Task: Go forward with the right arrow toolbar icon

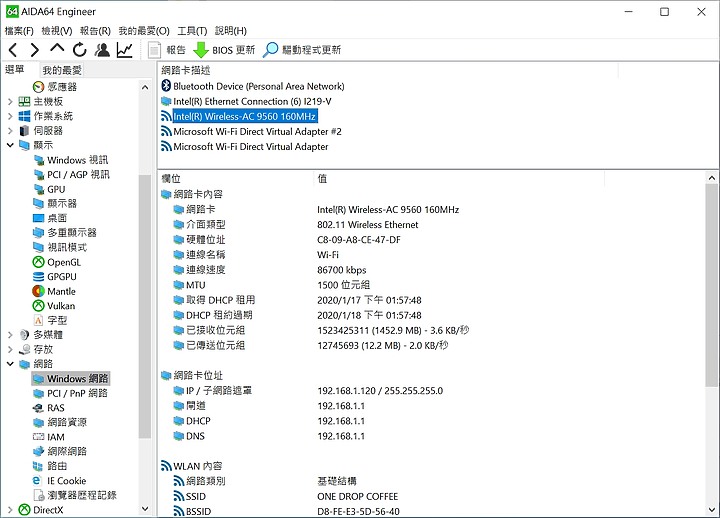Action: pos(34,50)
